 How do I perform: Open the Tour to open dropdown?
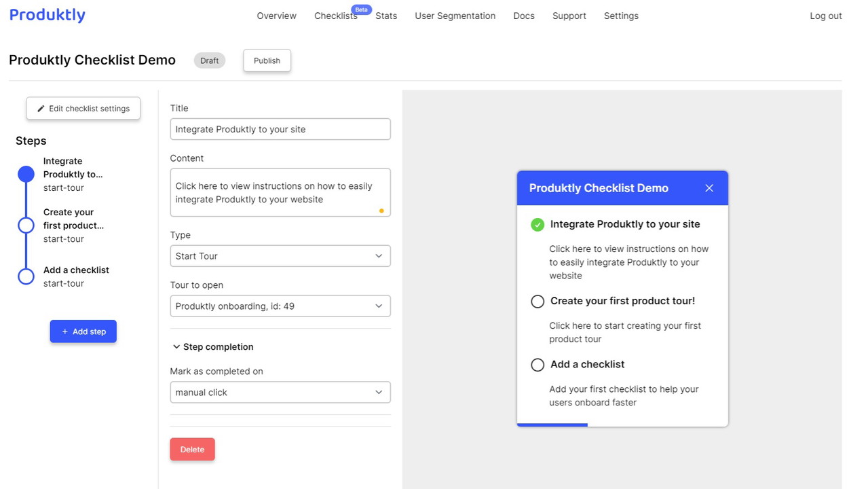tap(280, 306)
